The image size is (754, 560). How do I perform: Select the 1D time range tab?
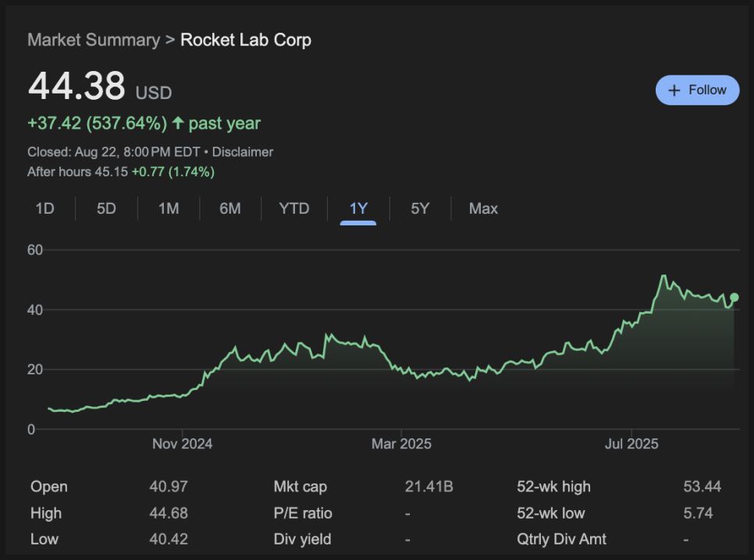coord(44,208)
